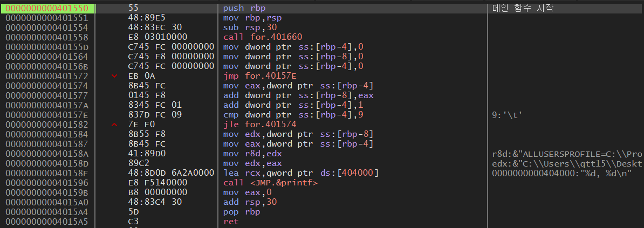Click the mov [rbp-4],0 instruction at 40155D

tap(293, 47)
